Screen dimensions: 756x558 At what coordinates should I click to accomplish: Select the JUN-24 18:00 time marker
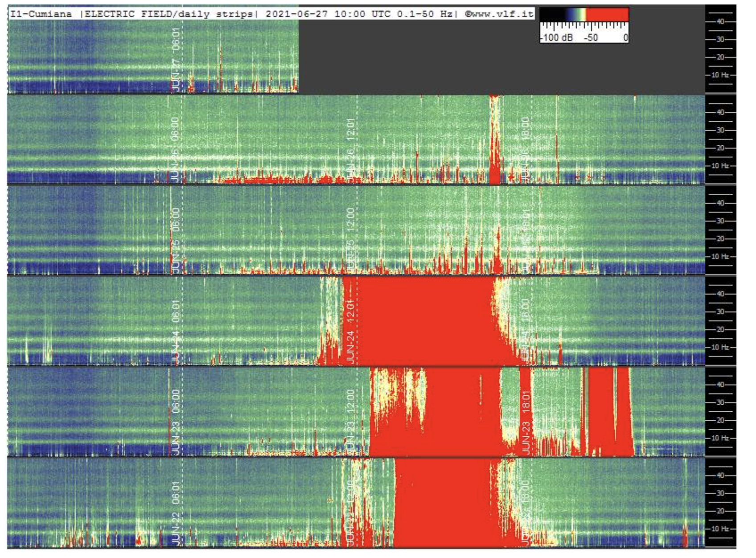pyautogui.click(x=525, y=332)
